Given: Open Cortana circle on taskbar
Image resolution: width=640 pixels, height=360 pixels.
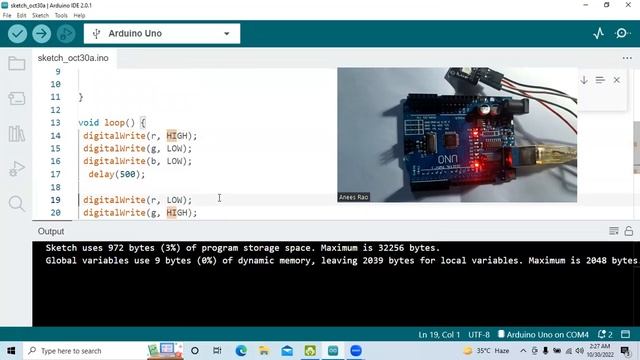Looking at the screenshot, I should (x=195, y=351).
